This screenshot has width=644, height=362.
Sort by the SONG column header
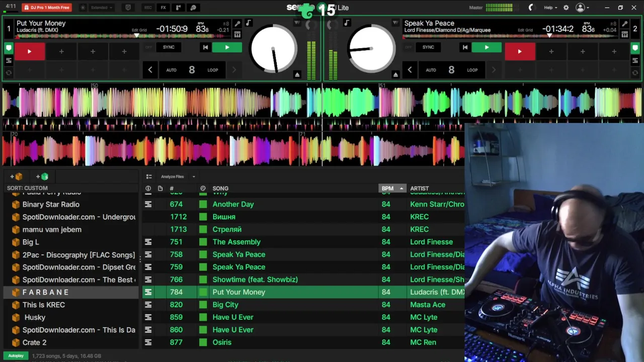[220, 189]
